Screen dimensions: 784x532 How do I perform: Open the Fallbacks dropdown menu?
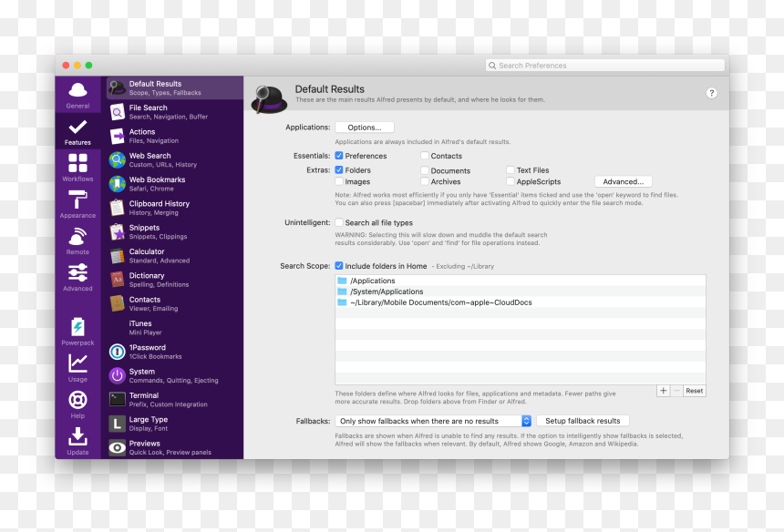(x=433, y=421)
